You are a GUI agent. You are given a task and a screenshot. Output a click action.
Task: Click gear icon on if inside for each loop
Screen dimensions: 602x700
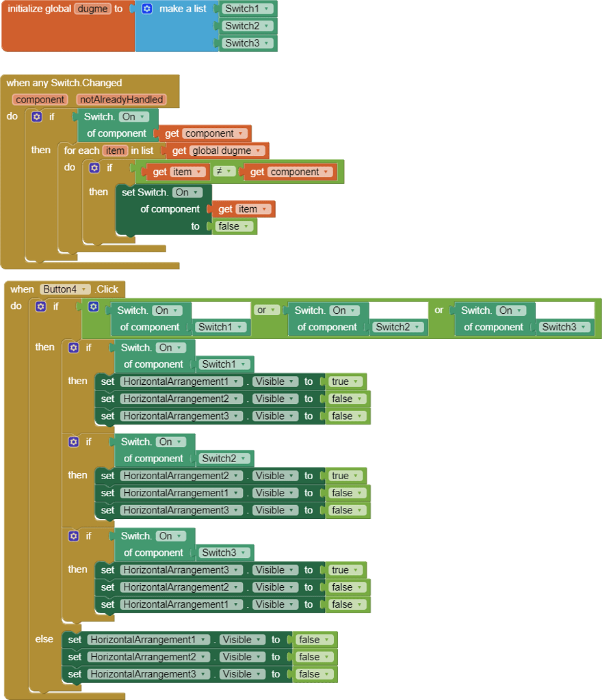94,167
